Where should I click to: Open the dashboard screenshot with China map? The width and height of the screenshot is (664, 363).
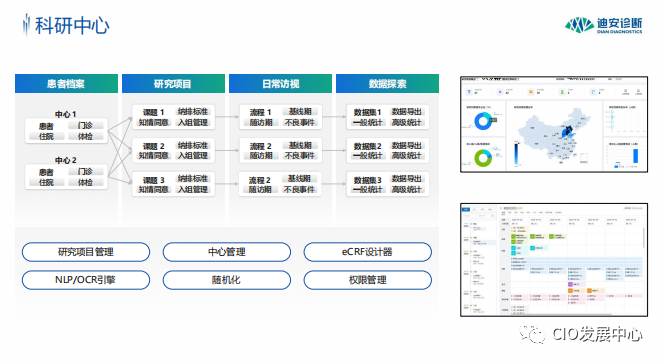(x=554, y=124)
